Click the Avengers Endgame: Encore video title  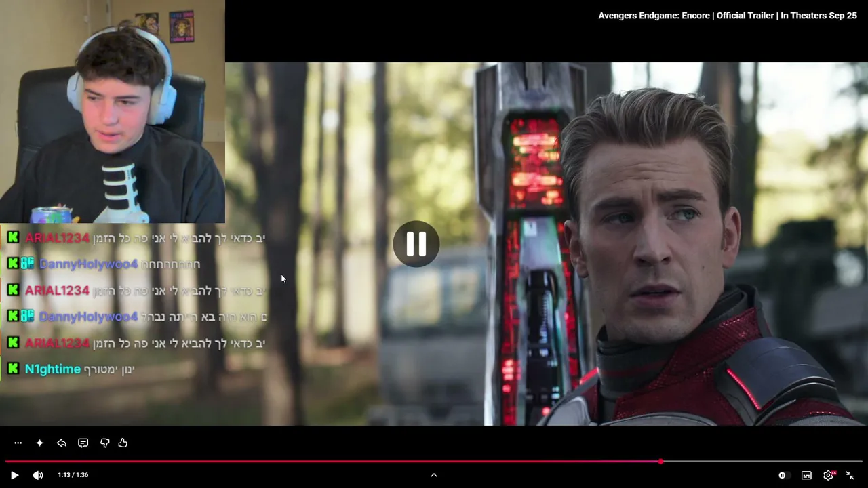point(728,16)
